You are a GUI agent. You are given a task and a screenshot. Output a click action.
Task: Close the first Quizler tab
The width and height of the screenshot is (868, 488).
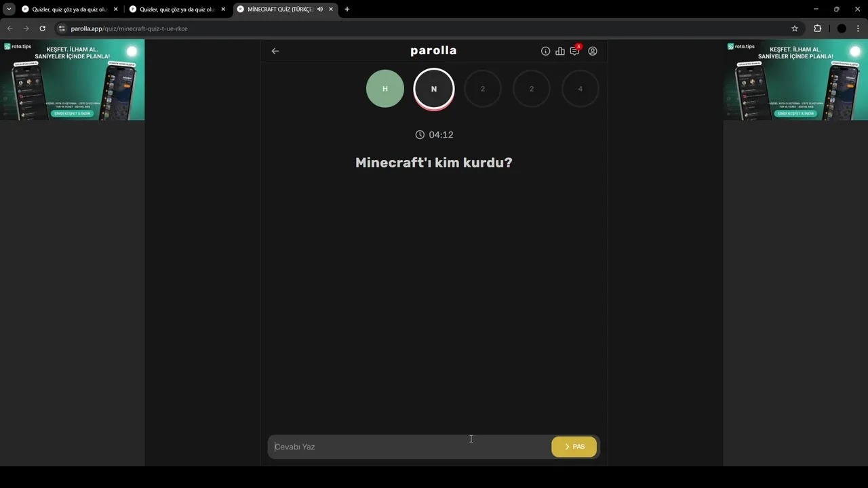115,9
